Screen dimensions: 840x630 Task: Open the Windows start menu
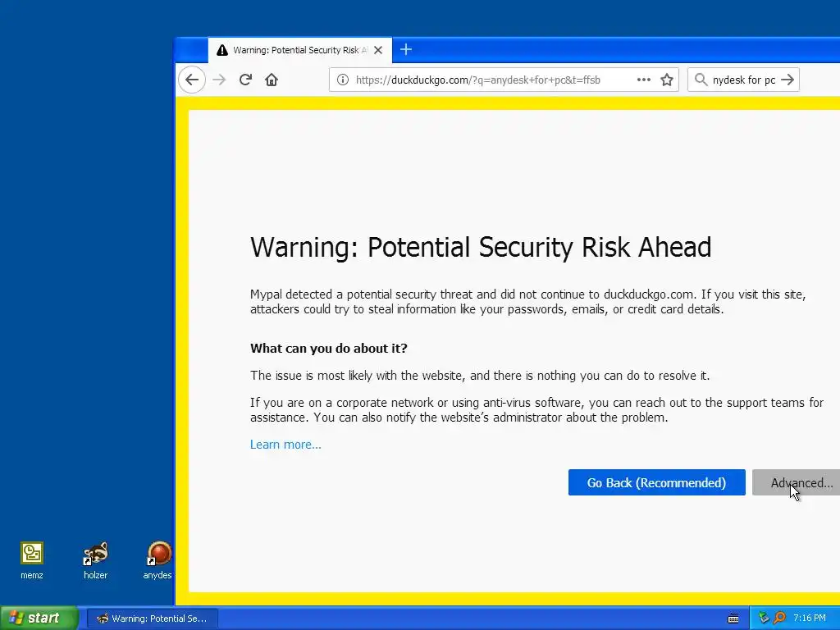point(39,618)
